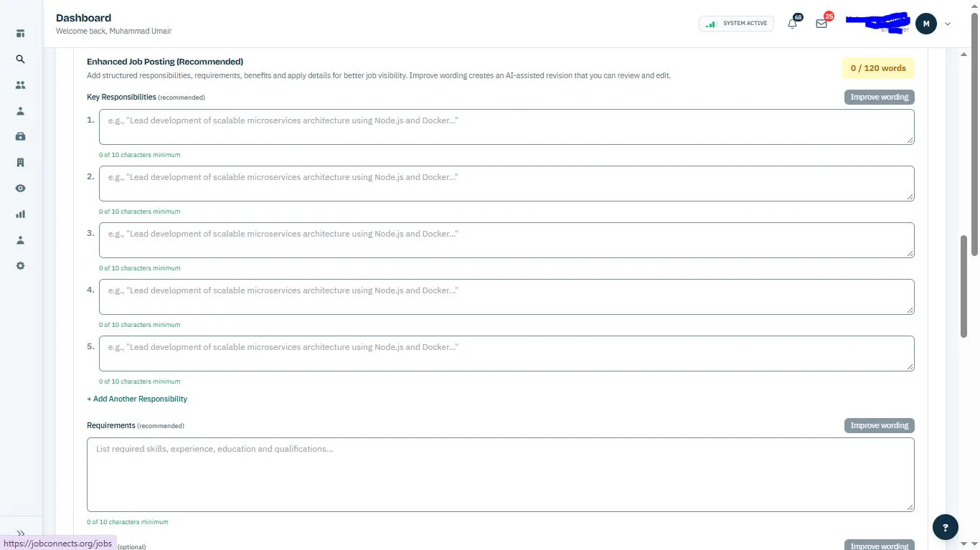Click the inner page scrollbar thumb
Image resolution: width=980 pixels, height=550 pixels.
pos(964,287)
